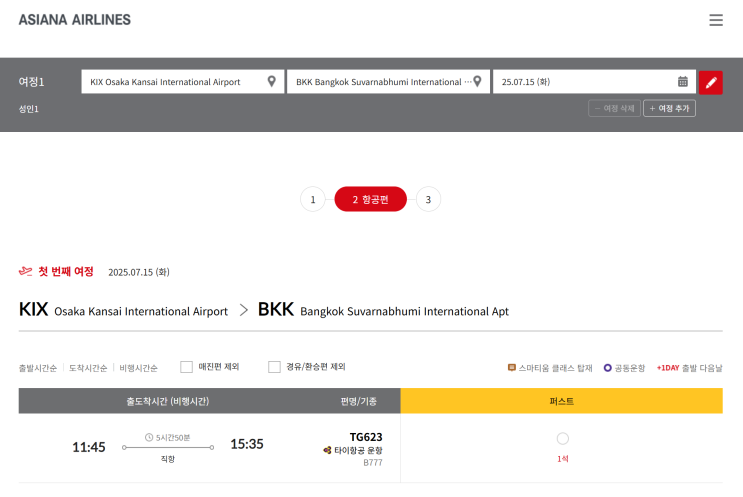This screenshot has width=743, height=497.
Task: Click the red pencil edit button
Action: [x=711, y=82]
